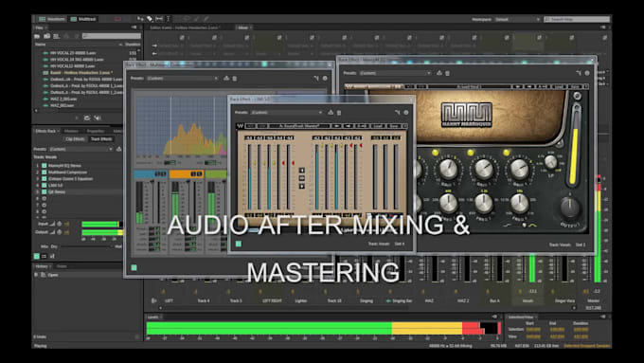644x363 pixels.
Task: Toggle power for Manny-M EQ rack slot 1
Action: pyautogui.click(x=44, y=166)
